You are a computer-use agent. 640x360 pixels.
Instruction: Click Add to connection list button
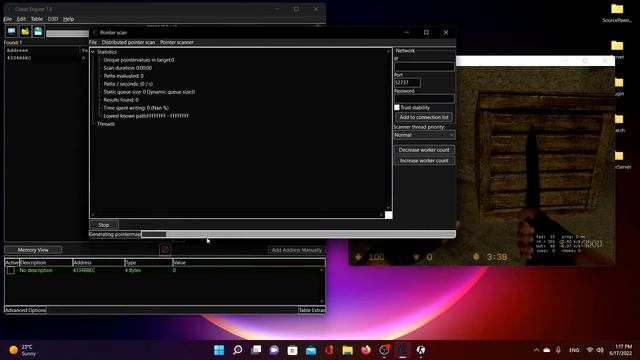424,117
